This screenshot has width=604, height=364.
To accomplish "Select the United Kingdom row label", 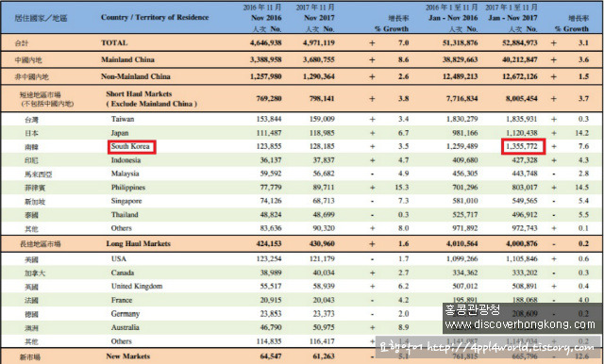I will (x=137, y=287).
